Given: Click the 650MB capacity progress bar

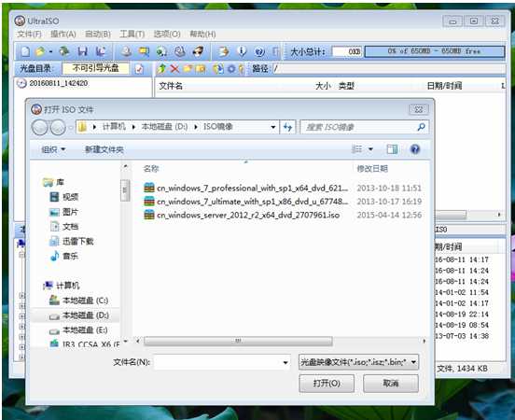Looking at the screenshot, I should (435, 51).
